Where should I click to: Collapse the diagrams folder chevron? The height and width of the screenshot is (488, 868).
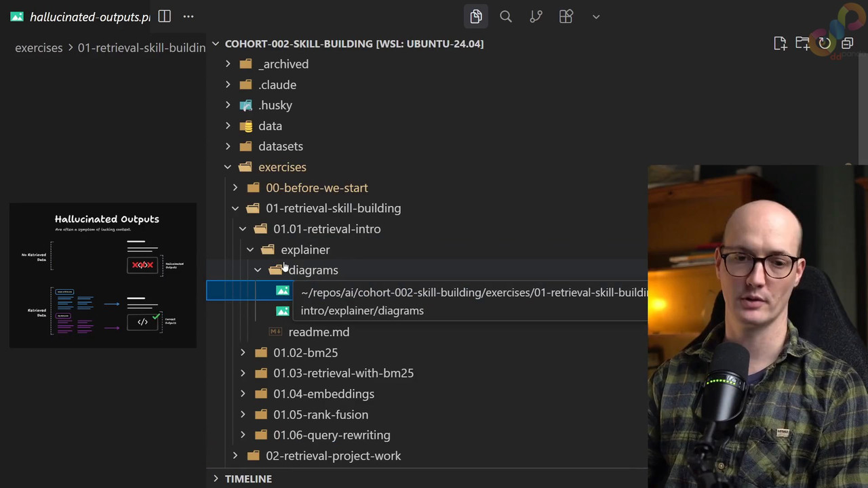(258, 270)
